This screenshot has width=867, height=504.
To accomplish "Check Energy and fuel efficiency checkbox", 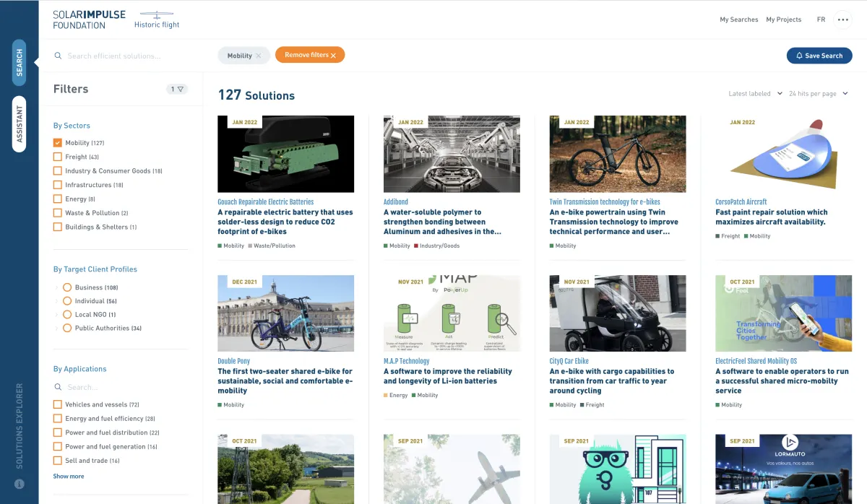I will click(58, 419).
